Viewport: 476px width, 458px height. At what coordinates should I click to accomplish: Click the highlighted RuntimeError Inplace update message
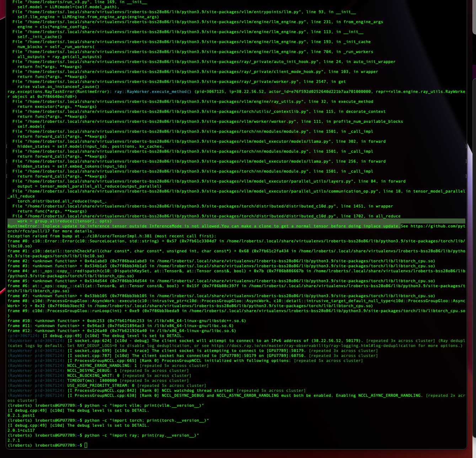click(x=203, y=226)
